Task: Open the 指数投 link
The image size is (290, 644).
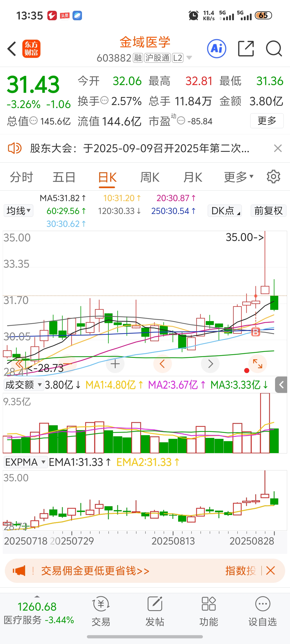Action: 241,571
